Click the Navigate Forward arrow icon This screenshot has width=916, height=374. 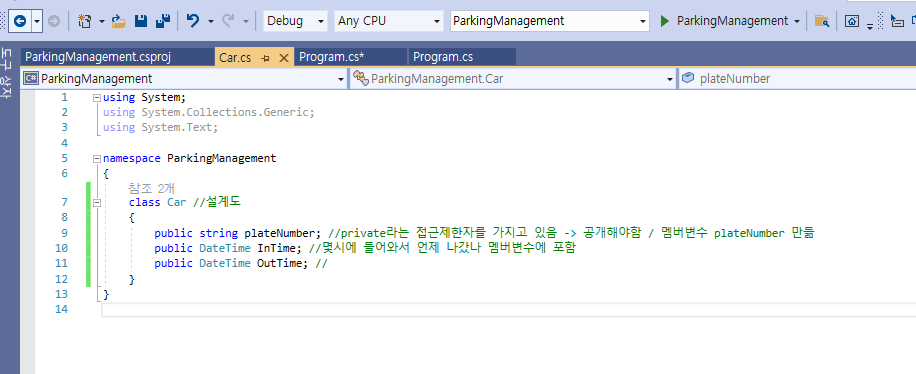[54, 22]
